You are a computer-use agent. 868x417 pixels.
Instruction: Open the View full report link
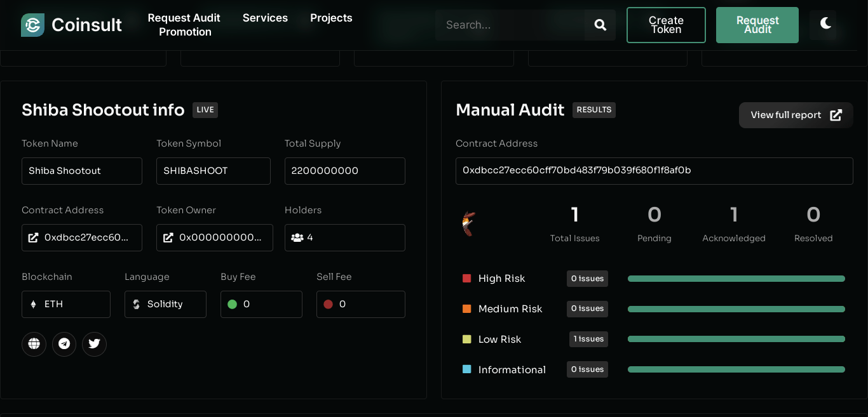796,115
